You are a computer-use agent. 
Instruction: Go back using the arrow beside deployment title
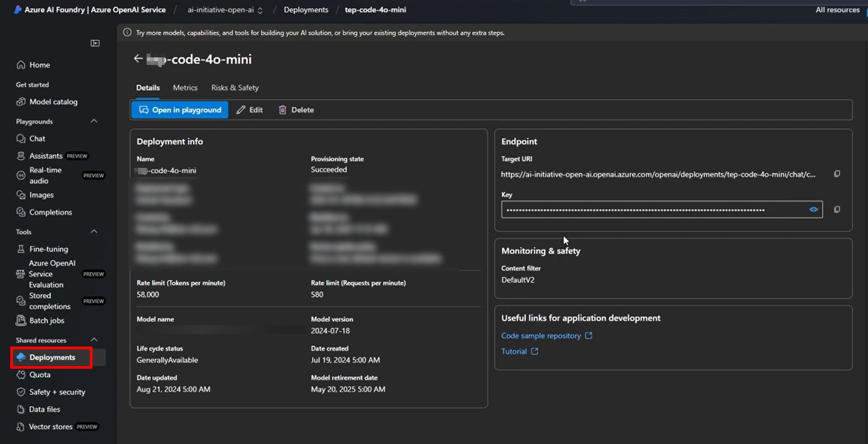[138, 58]
